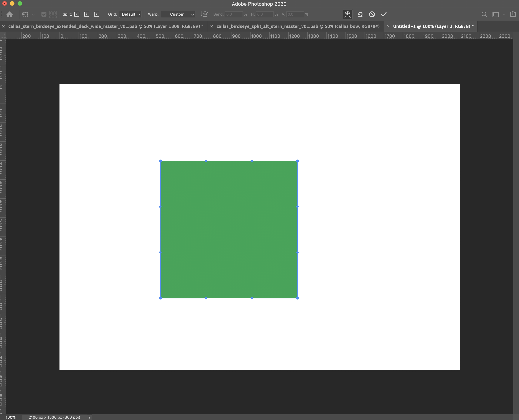Screen dimensions: 519x420
Task: Choose a workspace via the workspace icon
Action: tap(496, 14)
